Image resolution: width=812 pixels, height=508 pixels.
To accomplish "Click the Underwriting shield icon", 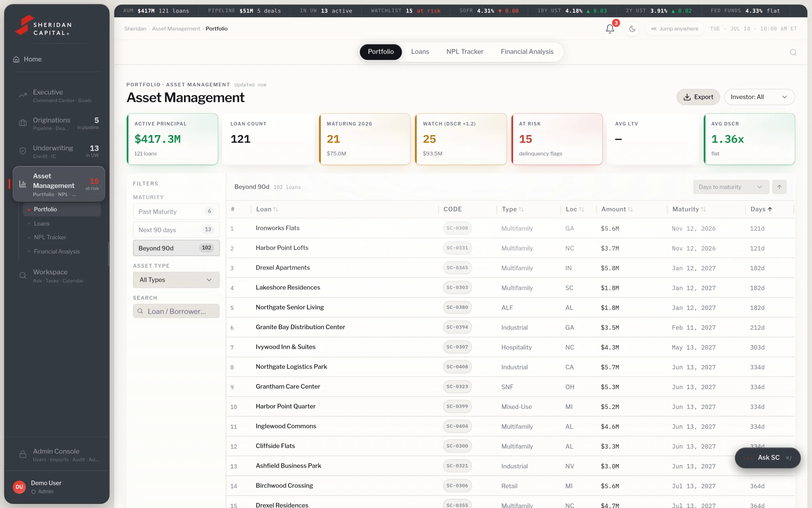I will (23, 151).
